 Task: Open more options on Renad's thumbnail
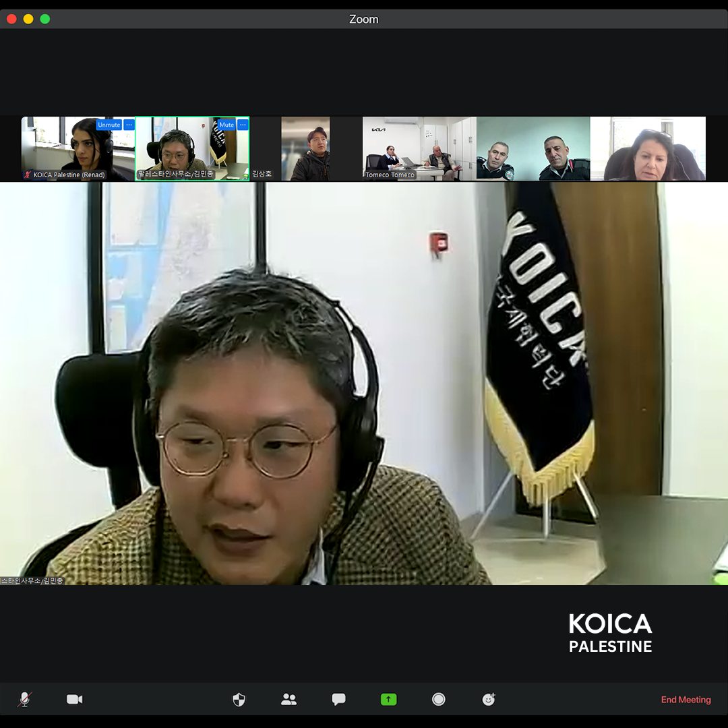(129, 125)
